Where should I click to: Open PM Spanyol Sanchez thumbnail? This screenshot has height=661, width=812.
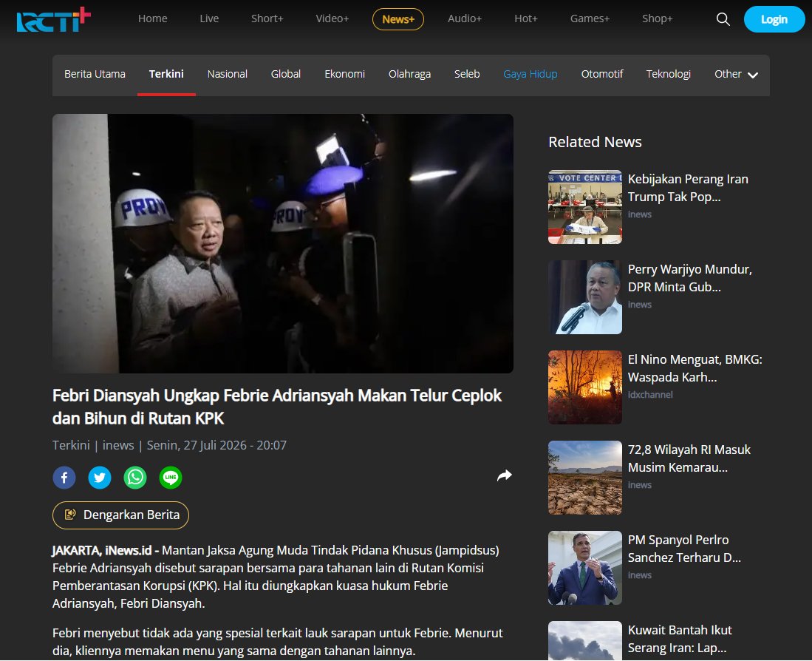click(585, 568)
